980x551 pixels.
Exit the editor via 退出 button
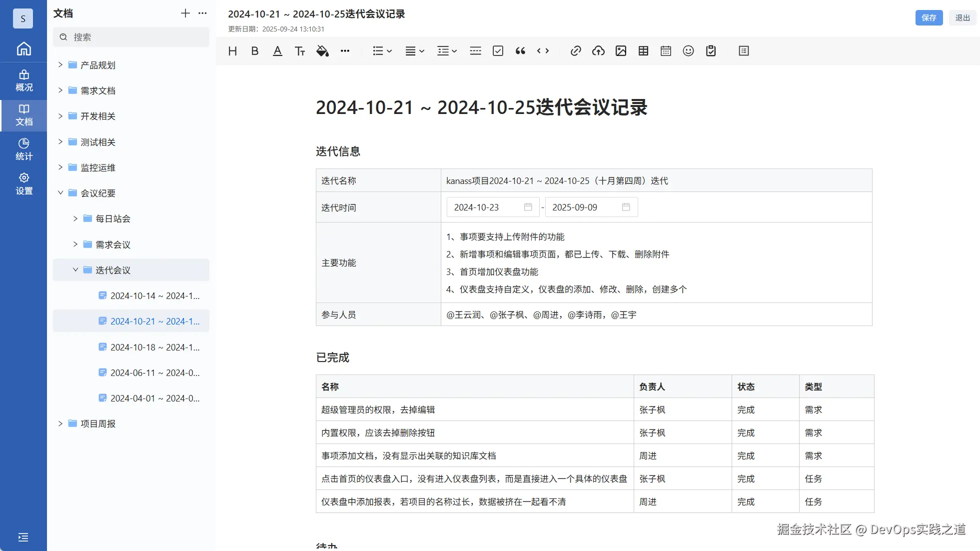tap(962, 17)
